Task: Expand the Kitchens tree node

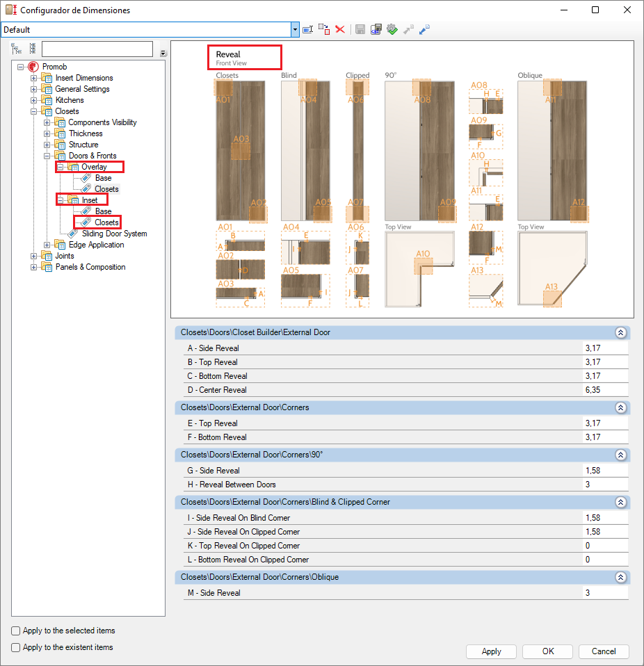Action: click(x=34, y=100)
